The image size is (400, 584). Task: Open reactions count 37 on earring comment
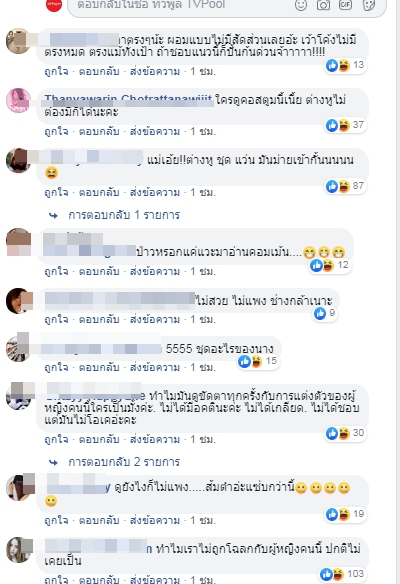pyautogui.click(x=345, y=125)
